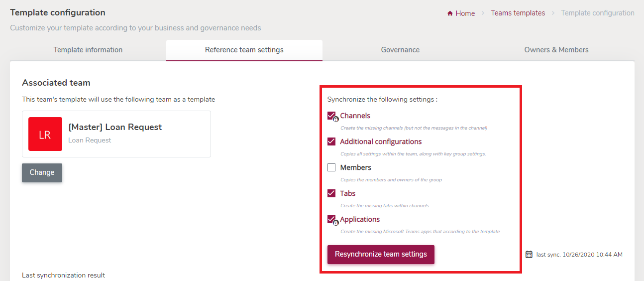
Task: Toggle the Applications checkbox
Action: [x=331, y=219]
